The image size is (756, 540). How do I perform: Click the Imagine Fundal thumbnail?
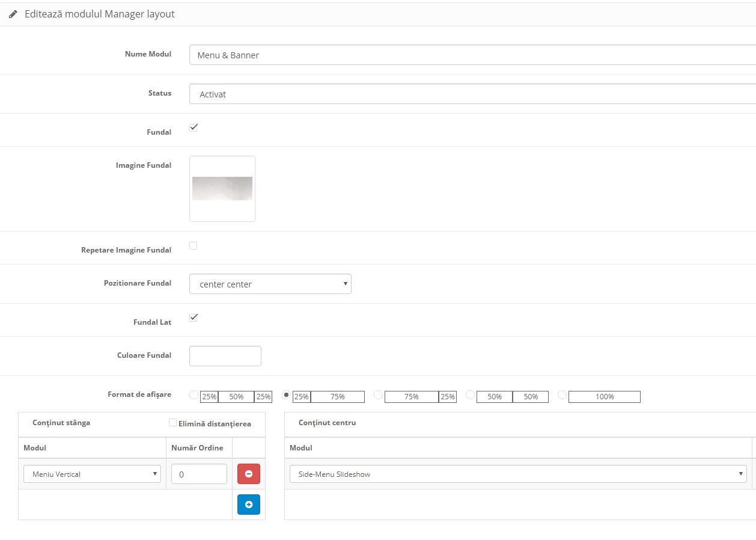click(x=222, y=189)
